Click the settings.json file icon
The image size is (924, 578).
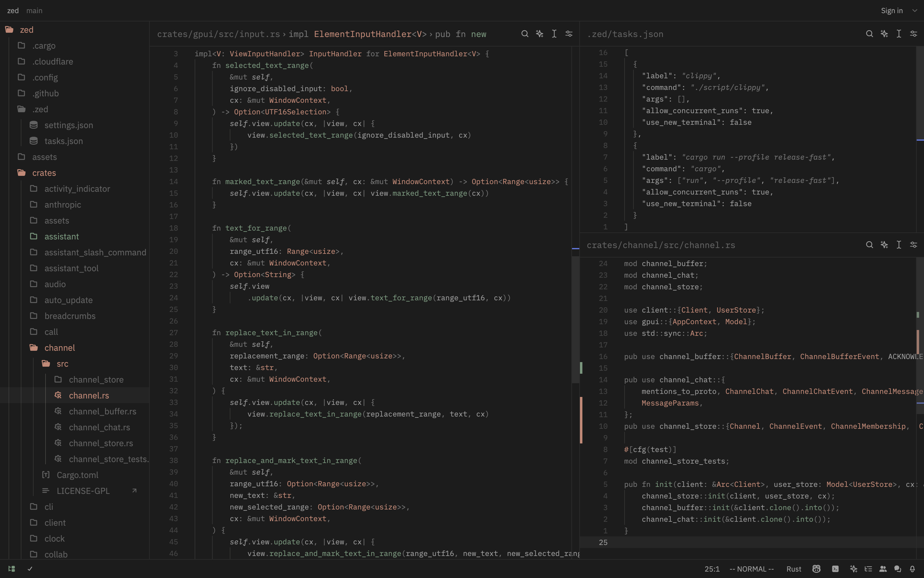[34, 125]
